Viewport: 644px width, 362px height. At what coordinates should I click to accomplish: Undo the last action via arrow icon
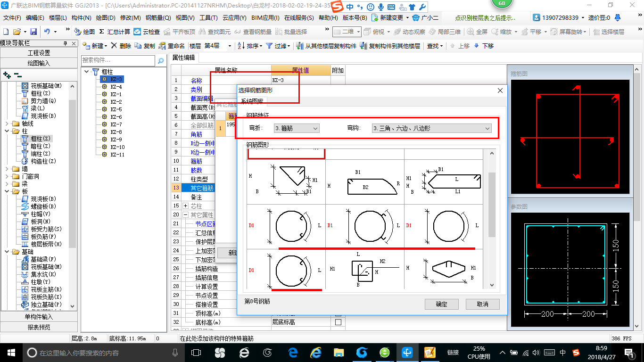point(47,32)
